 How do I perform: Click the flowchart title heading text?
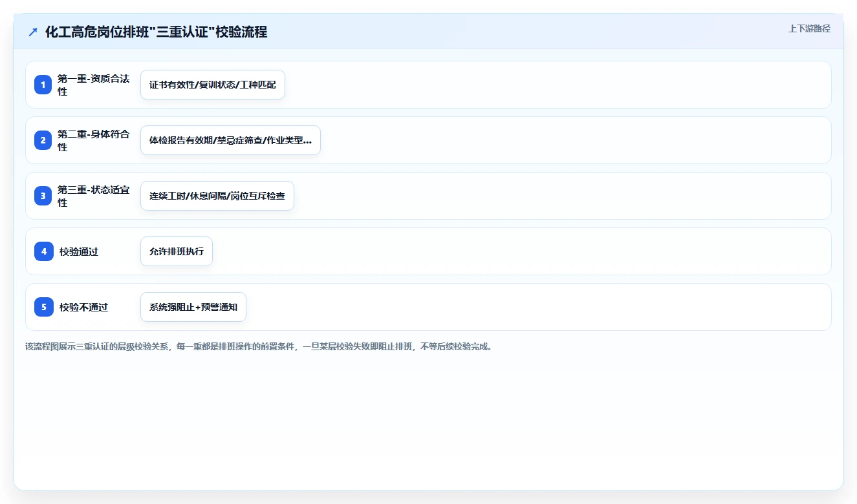(x=156, y=32)
